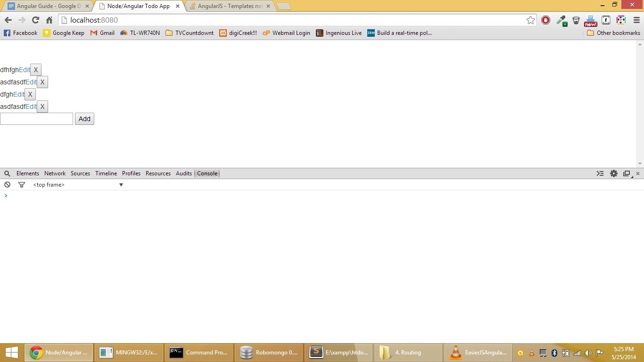The height and width of the screenshot is (362, 644).
Task: Clear the console with the ban icon
Action: tap(7, 185)
